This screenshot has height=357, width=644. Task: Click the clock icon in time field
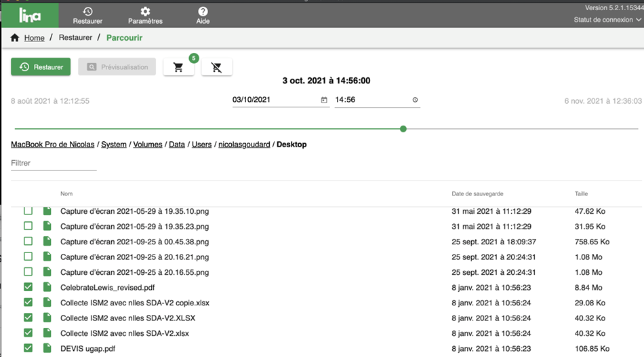click(x=415, y=100)
